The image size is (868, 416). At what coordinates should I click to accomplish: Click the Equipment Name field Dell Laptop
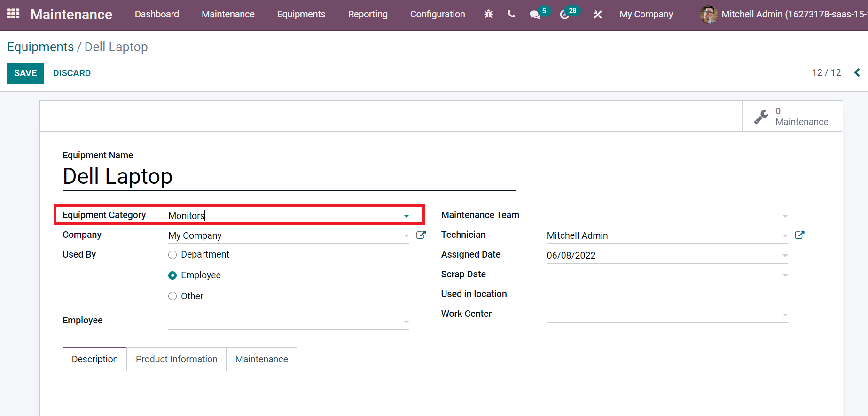289,177
